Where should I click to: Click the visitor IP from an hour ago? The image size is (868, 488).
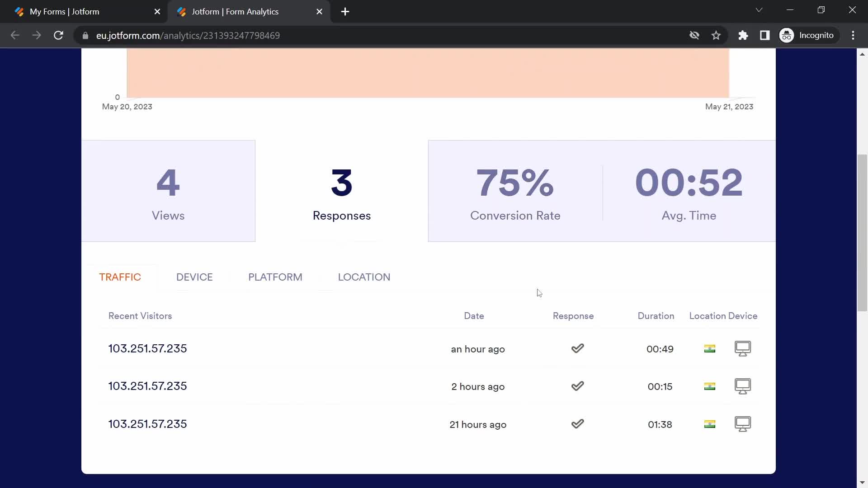click(147, 348)
